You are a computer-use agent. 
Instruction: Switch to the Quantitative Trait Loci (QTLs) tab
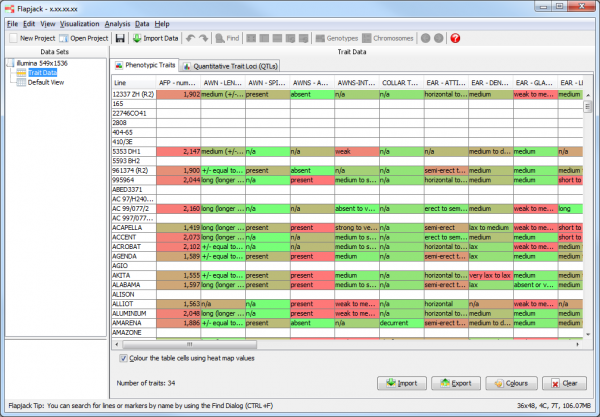click(x=230, y=66)
